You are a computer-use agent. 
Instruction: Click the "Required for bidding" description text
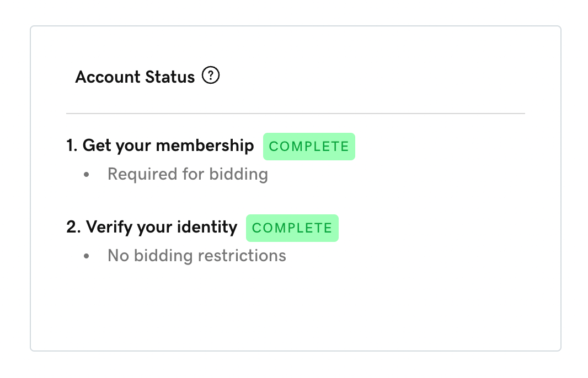coord(188,174)
